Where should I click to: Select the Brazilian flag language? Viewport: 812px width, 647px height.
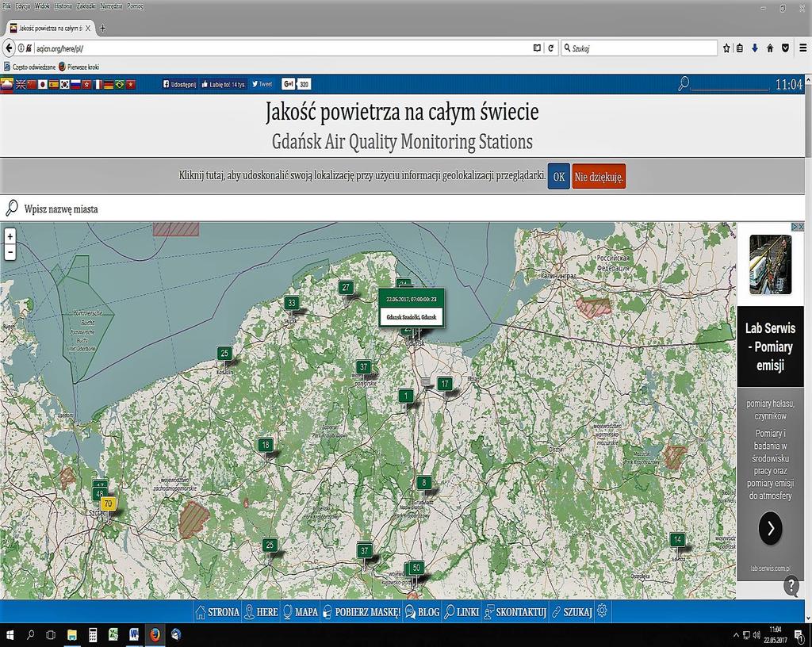point(120,84)
